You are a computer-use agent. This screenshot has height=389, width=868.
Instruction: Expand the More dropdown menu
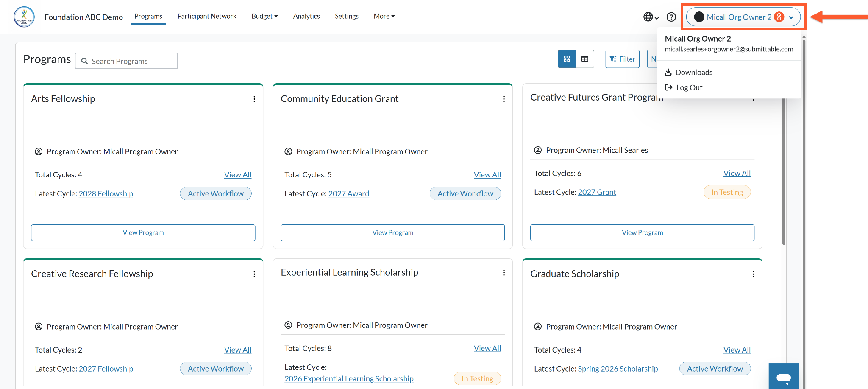(384, 16)
